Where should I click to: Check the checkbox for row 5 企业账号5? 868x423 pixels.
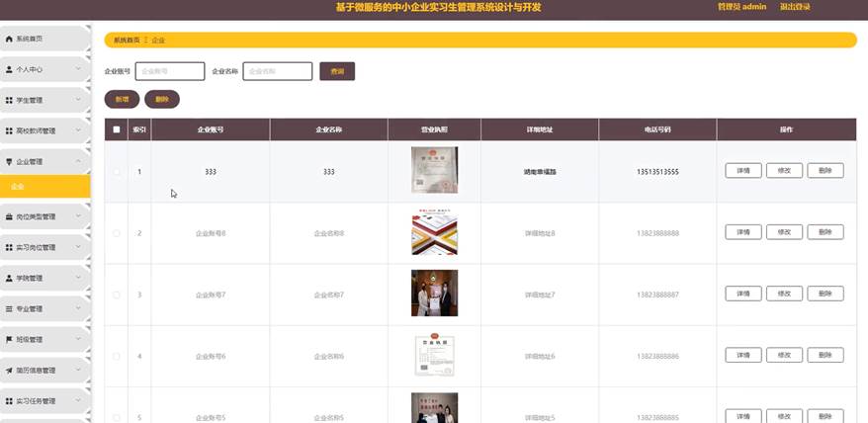tap(117, 417)
